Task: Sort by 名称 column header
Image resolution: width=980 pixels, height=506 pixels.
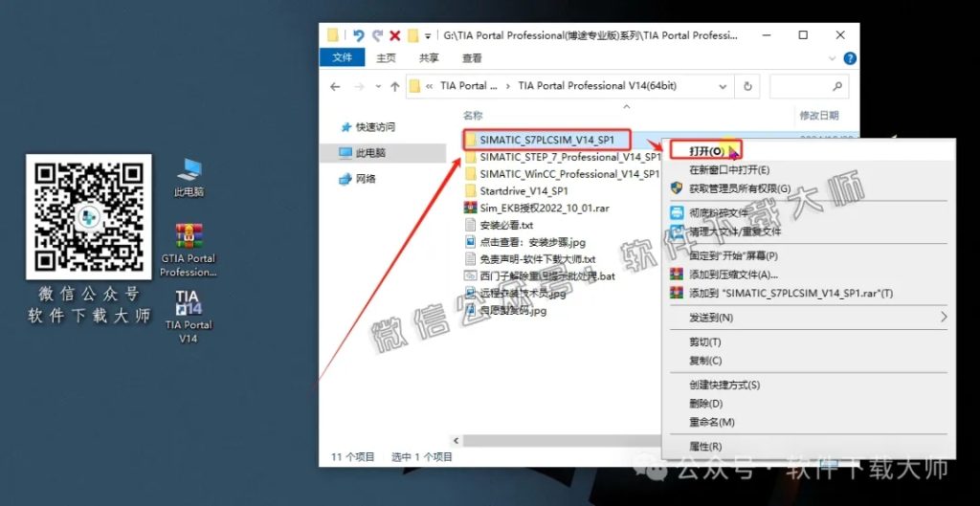Action: 473,116
